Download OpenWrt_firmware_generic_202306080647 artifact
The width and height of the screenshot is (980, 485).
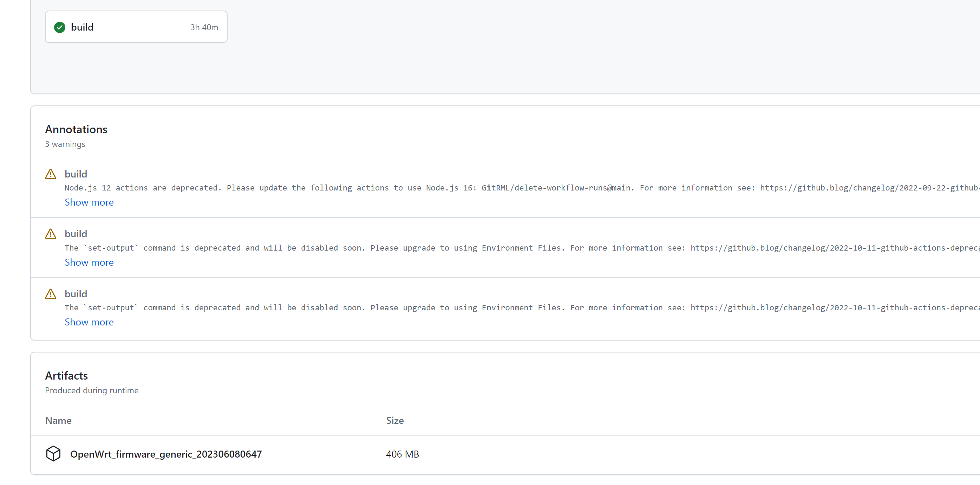click(166, 454)
